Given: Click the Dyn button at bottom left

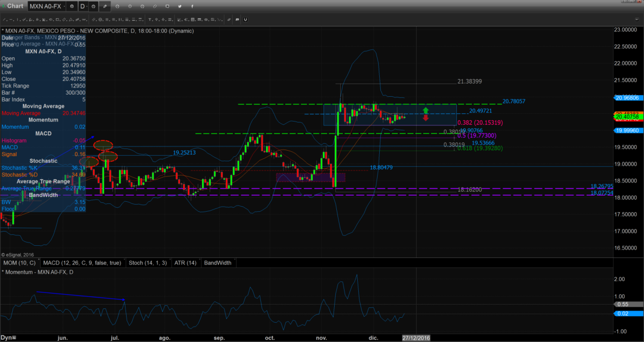Looking at the screenshot, I should tap(7, 338).
